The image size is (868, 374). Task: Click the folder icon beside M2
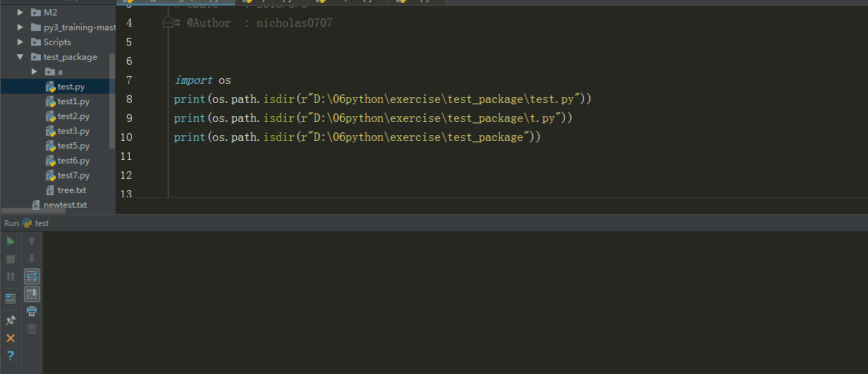pyautogui.click(x=36, y=12)
